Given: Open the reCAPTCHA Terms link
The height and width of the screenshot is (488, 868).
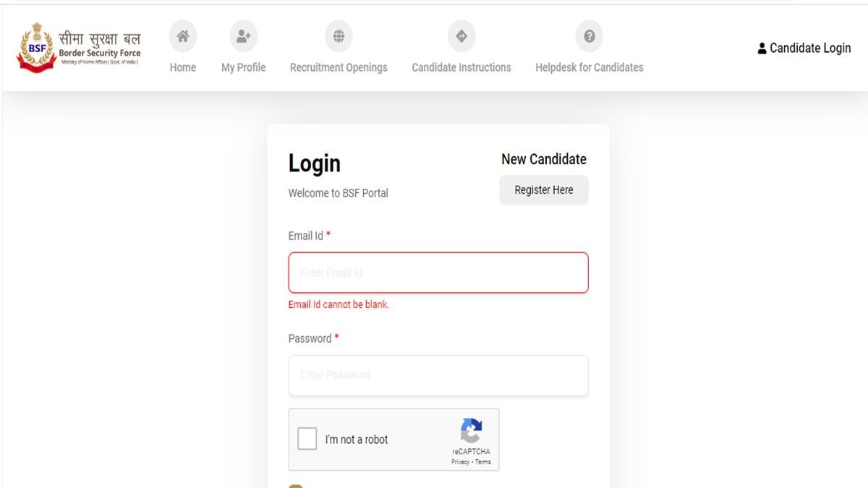Looking at the screenshot, I should [483, 462].
